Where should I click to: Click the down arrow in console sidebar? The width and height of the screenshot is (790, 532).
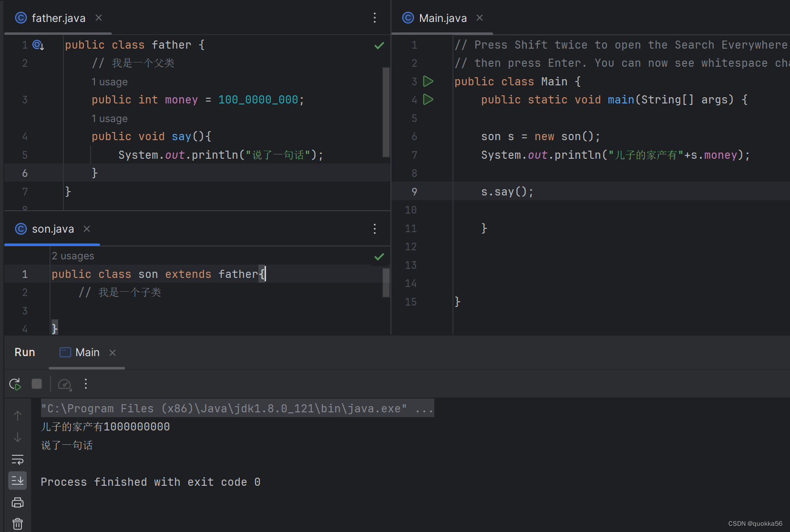(18, 437)
